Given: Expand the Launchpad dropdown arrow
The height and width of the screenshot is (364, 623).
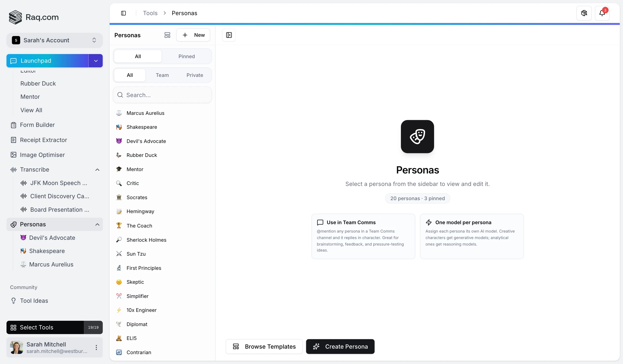Looking at the screenshot, I should 95,61.
